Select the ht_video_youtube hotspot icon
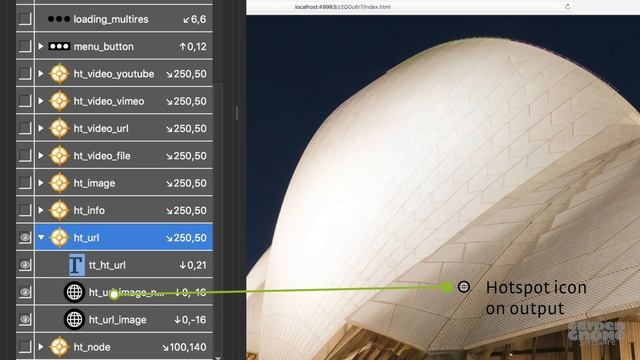Screen dimensions: 640x360 tap(59, 74)
